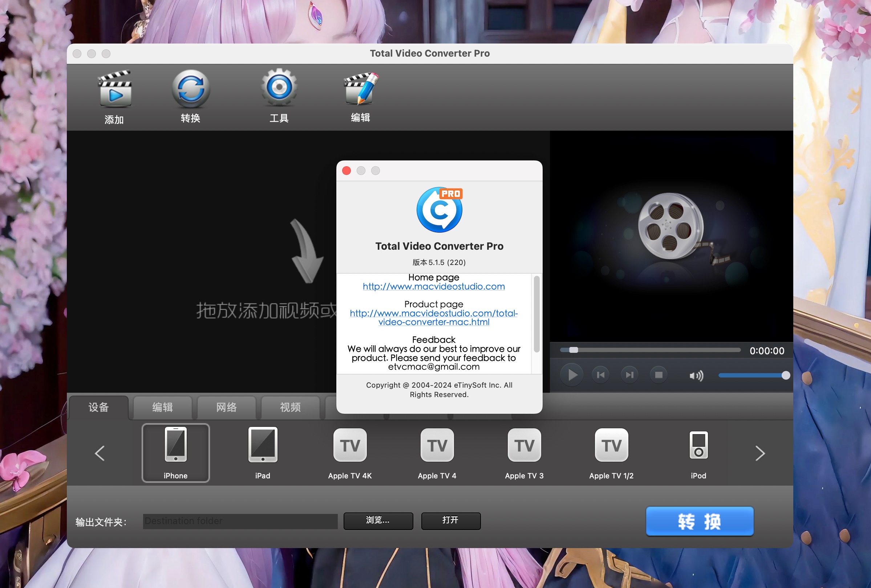Click the 打开 open folder button
The height and width of the screenshot is (588, 871).
click(x=451, y=521)
